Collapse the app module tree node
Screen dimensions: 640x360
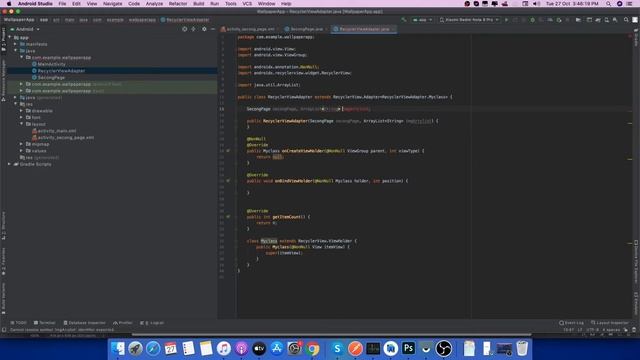click(x=10, y=37)
